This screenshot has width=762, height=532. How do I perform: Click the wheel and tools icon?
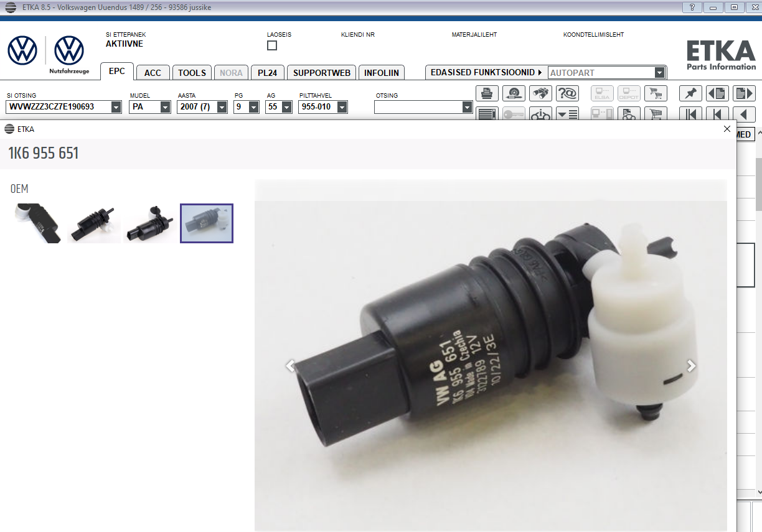point(514,93)
